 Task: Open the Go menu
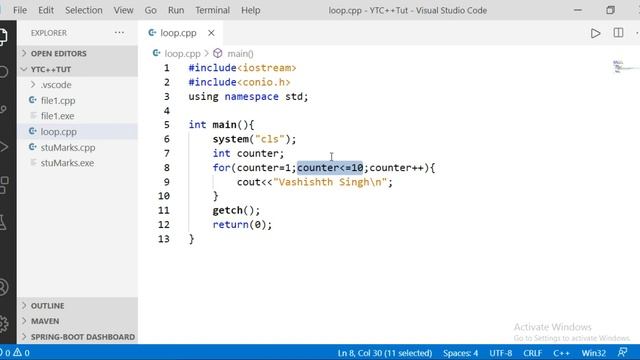tap(151, 10)
